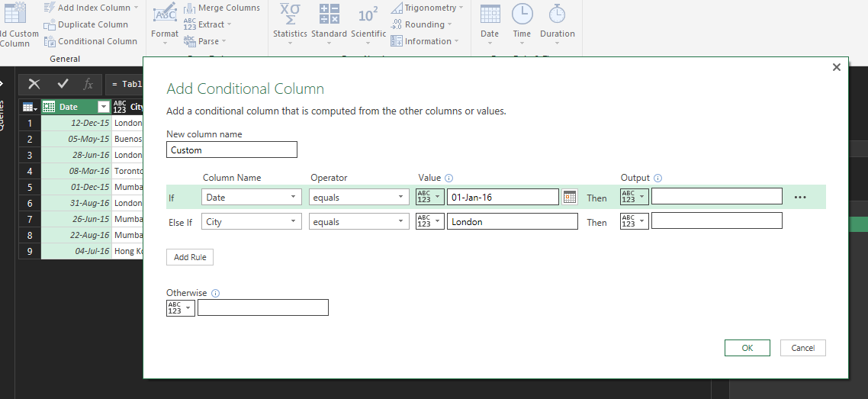The image size is (868, 399).
Task: Open the If row output type selector
Action: 635,197
